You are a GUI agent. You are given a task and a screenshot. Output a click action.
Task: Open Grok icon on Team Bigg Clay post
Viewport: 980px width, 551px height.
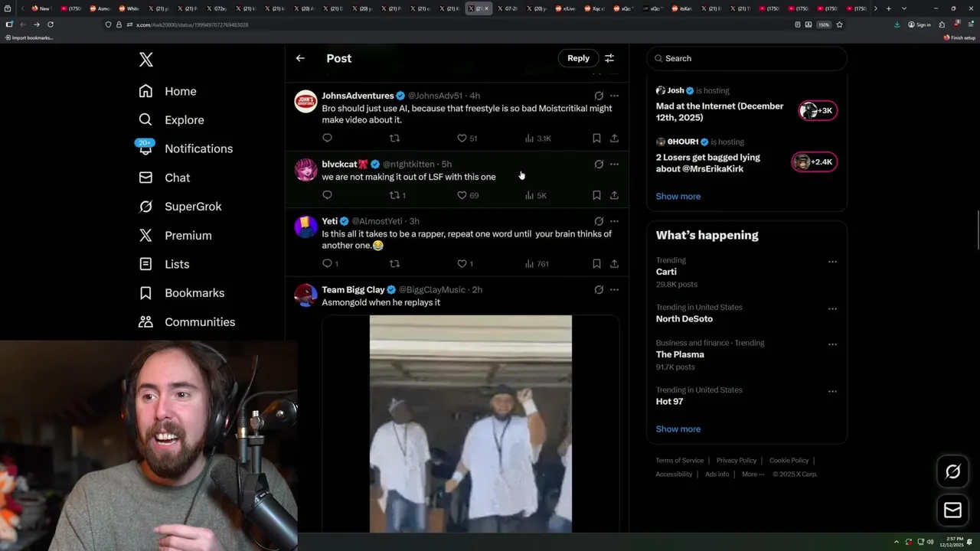[599, 289]
